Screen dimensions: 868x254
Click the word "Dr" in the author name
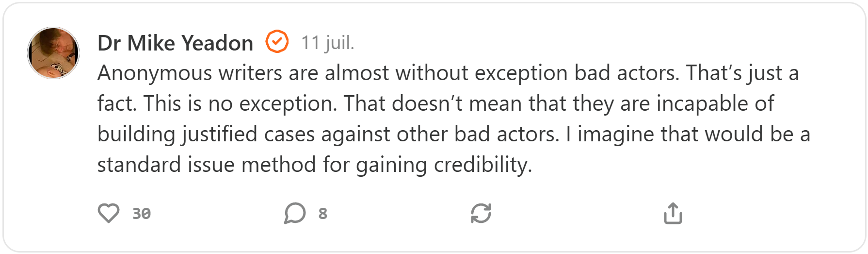point(109,43)
